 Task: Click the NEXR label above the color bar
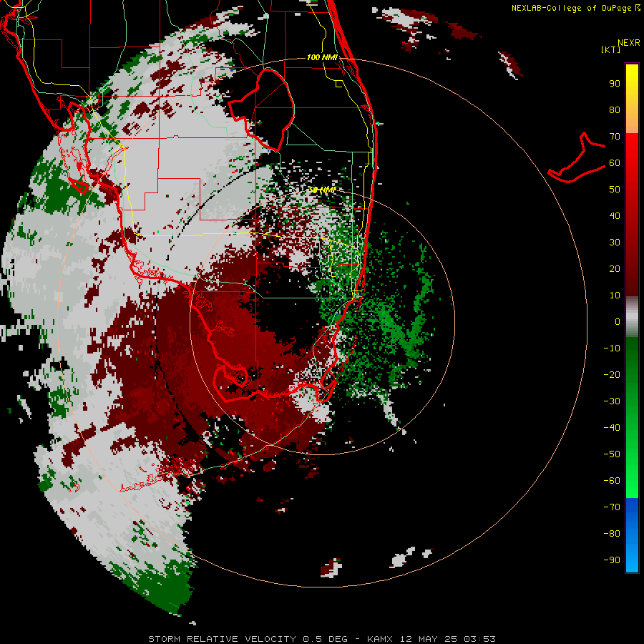[629, 43]
